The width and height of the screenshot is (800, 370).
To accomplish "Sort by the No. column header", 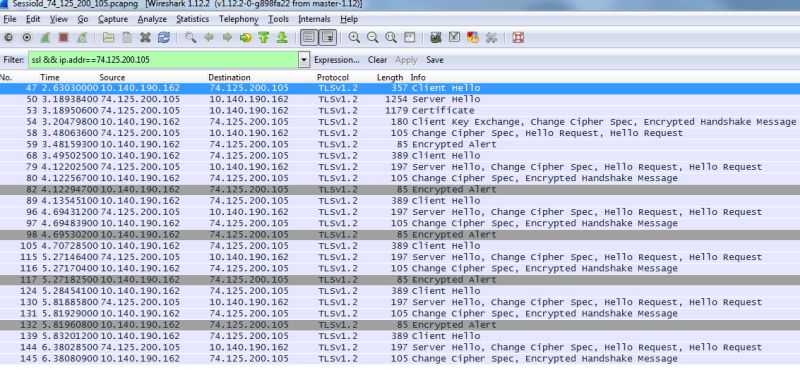I will 6,78.
